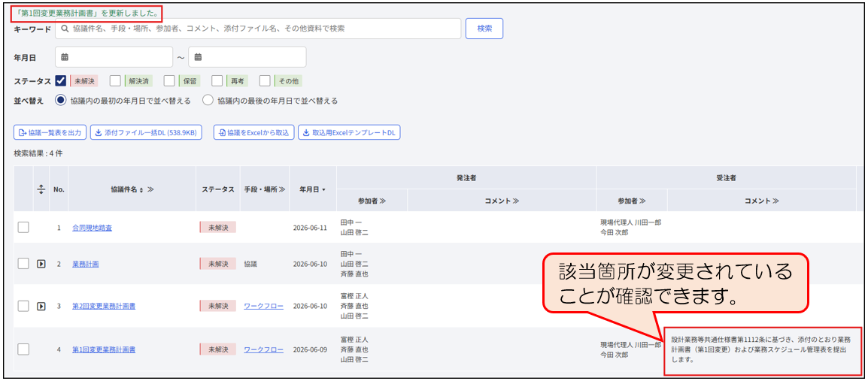868x381 pixels.
Task: Click 検索結果 : 4 件 text
Action: click(38, 154)
